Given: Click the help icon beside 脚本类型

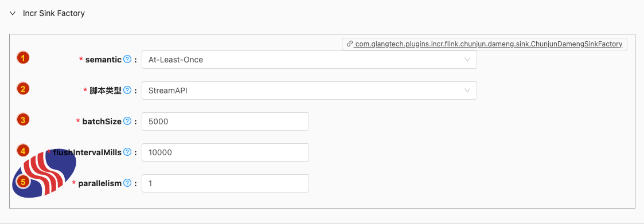Looking at the screenshot, I should (127, 91).
